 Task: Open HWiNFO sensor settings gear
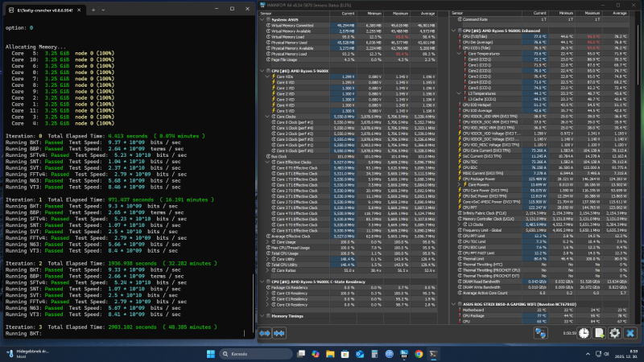click(614, 333)
